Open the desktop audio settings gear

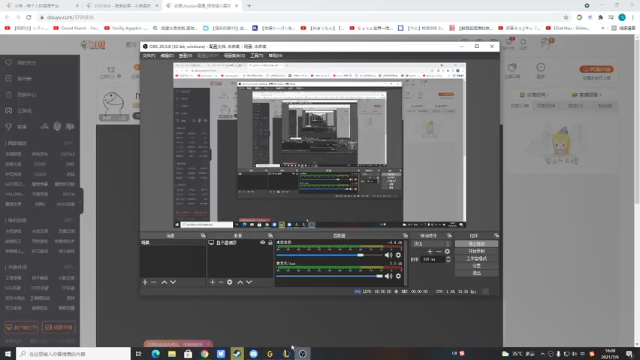pos(398,255)
